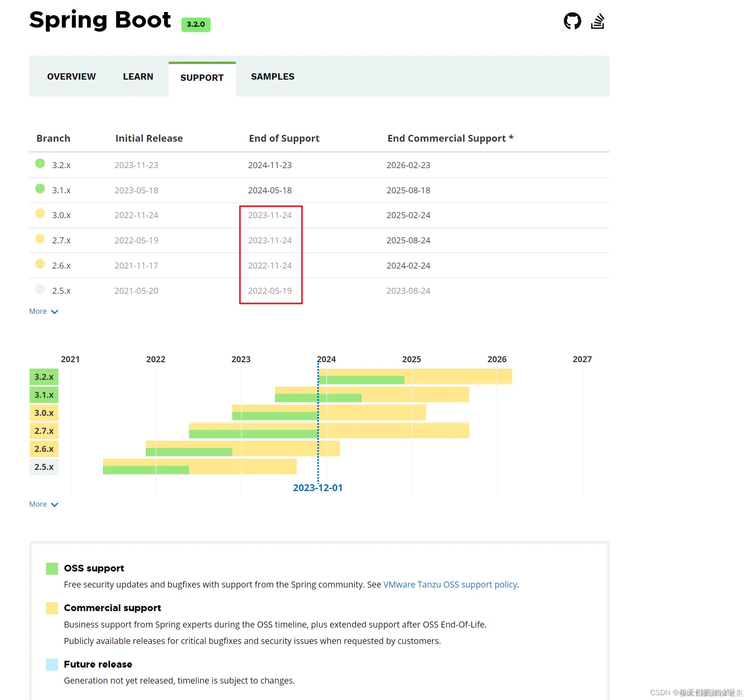
Task: Click the 2.5.x green OSS support bar
Action: (x=146, y=470)
